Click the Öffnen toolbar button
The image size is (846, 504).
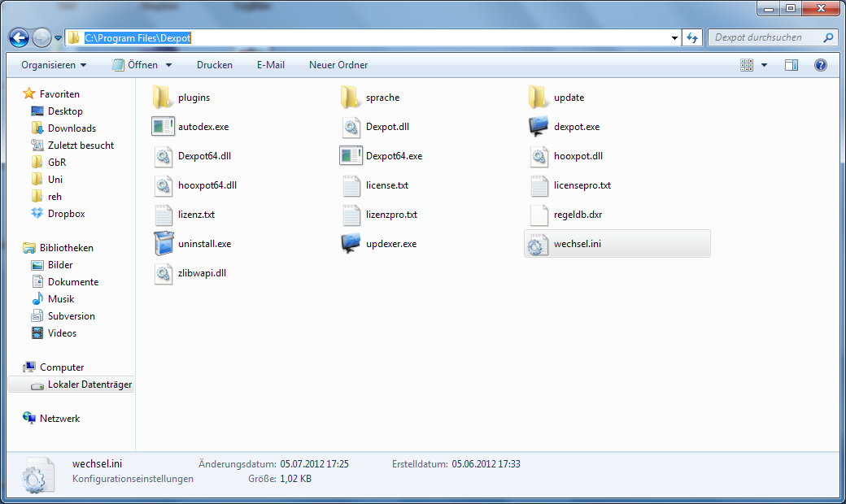point(135,65)
